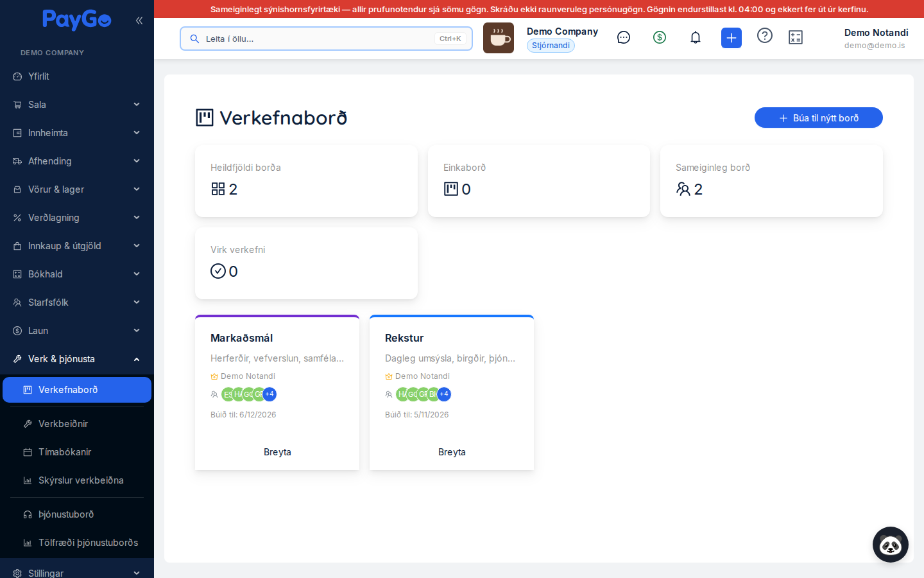Image resolution: width=924 pixels, height=578 pixels.
Task: Focus the 'Leita í öllu...' search field
Action: click(326, 39)
